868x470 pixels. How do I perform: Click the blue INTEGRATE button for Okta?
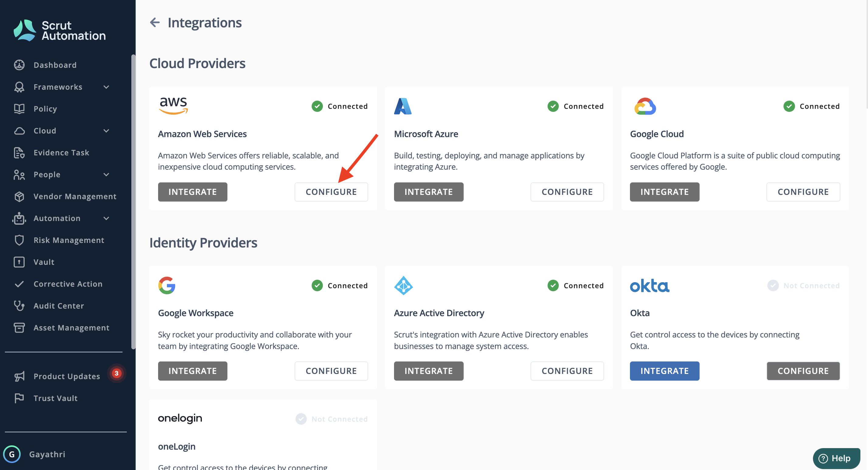tap(665, 371)
